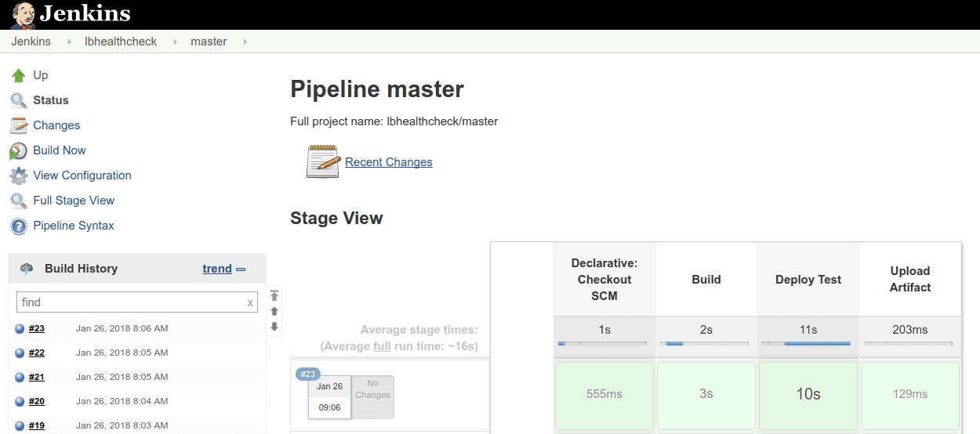Viewport: 980px width, 434px height.
Task: Click the Changes notepad icon in sidebar
Action: 19,125
